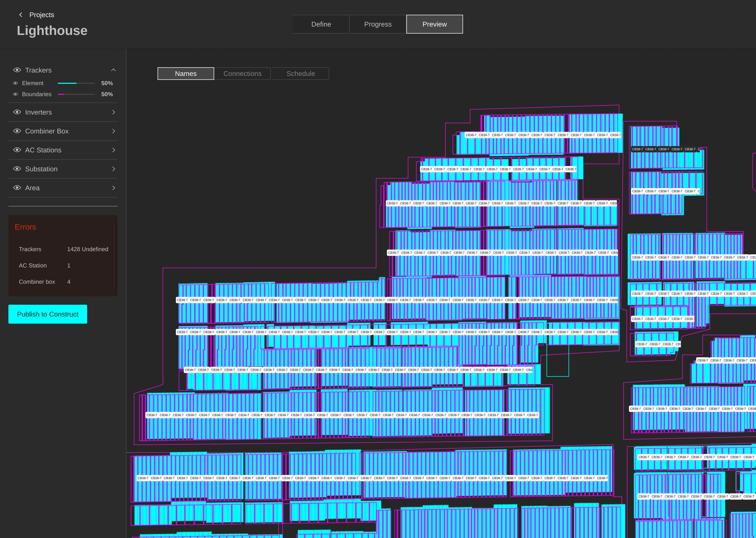The width and height of the screenshot is (756, 538).
Task: Toggle Boundaries visibility eye icon
Action: tap(15, 95)
